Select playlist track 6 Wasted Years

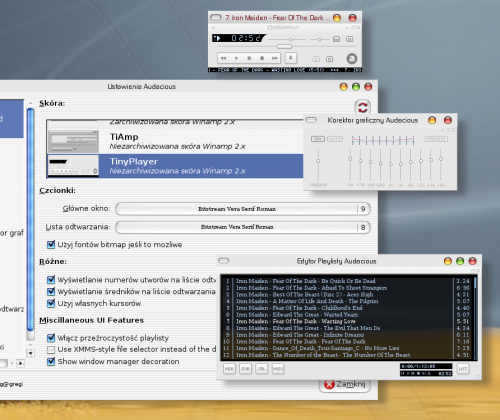pos(347,315)
